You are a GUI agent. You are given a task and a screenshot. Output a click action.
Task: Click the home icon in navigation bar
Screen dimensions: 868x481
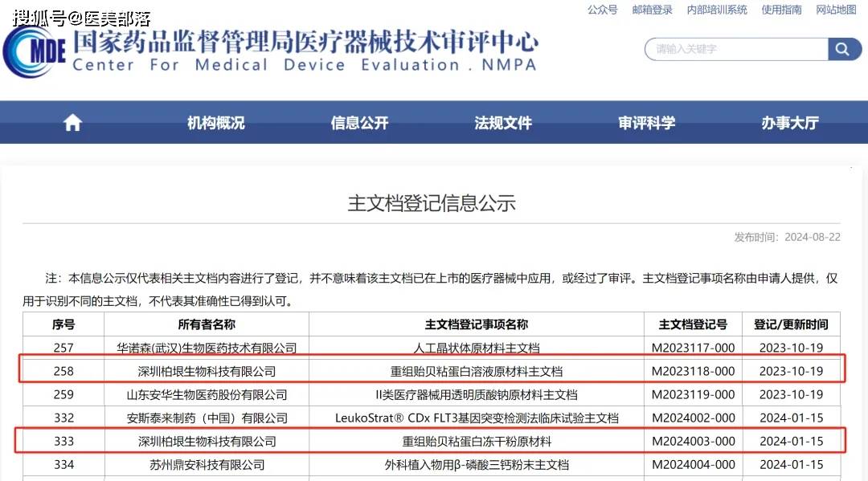[72, 123]
